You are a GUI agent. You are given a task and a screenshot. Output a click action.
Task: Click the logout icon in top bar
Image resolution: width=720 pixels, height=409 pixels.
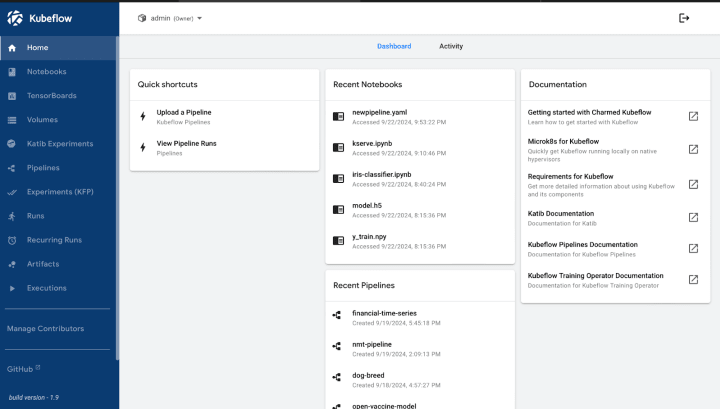(684, 18)
